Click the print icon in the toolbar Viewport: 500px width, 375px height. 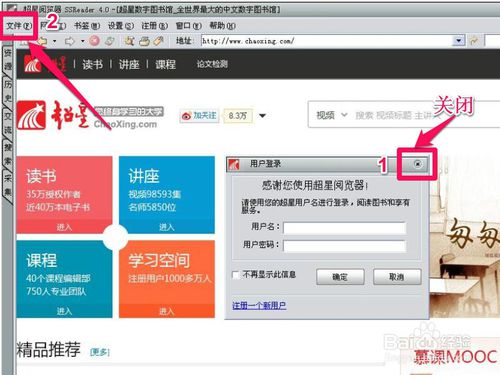[144, 41]
